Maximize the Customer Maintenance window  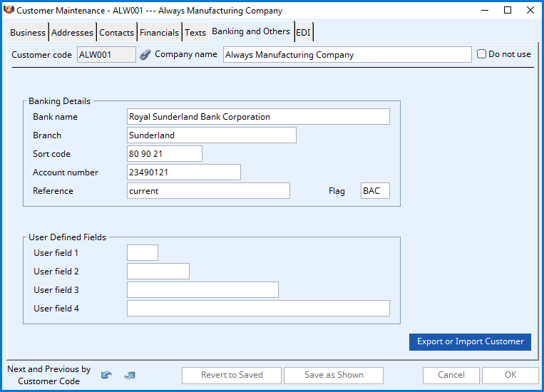(x=508, y=10)
